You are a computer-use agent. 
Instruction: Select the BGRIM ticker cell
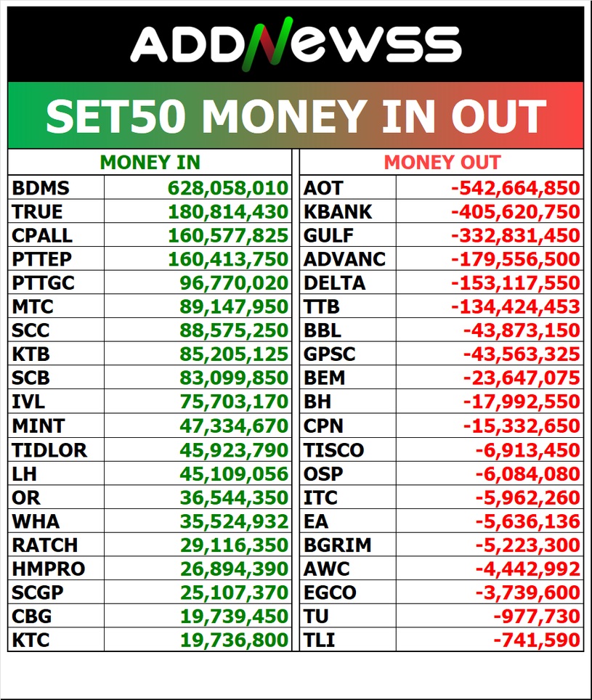click(338, 545)
